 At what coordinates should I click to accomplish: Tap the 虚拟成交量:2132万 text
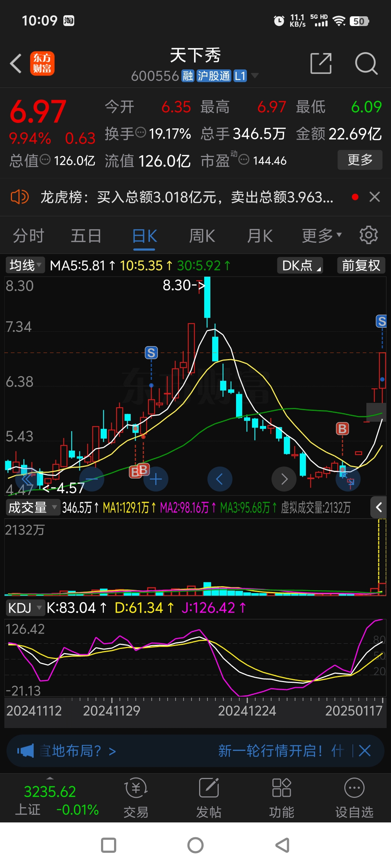click(316, 508)
